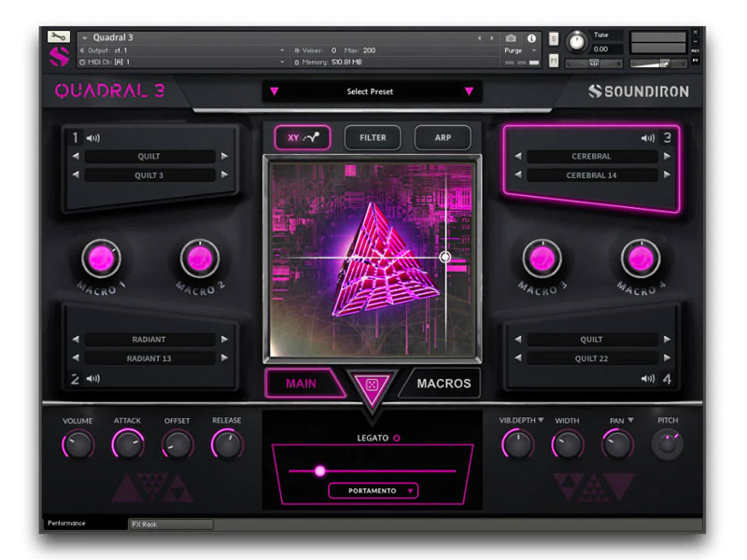747x560 pixels.
Task: Open the info icon in header
Action: (x=531, y=38)
